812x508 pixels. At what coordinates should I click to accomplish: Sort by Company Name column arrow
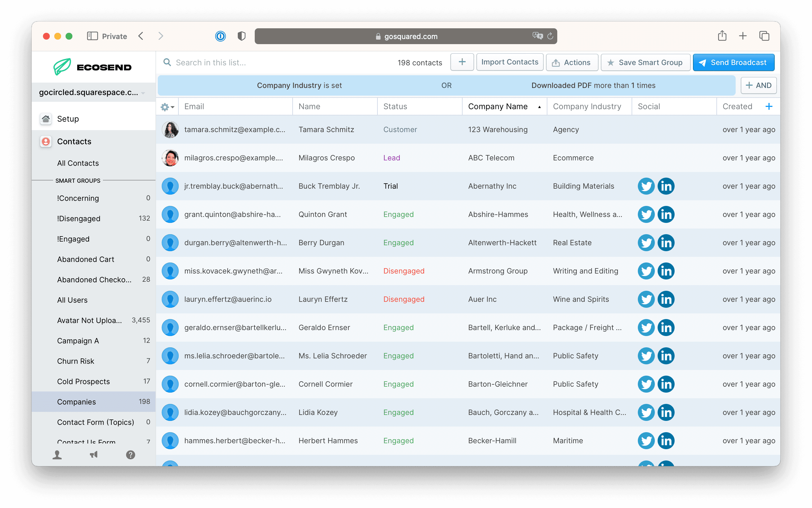(539, 107)
